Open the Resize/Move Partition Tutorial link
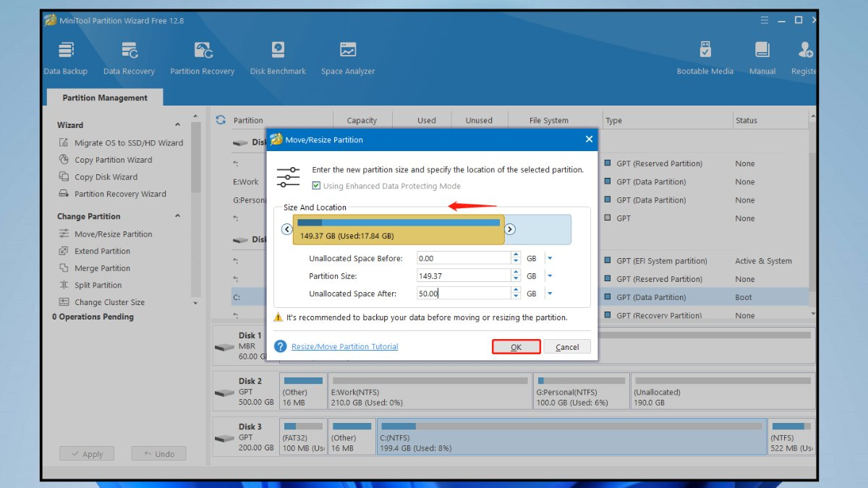 [x=344, y=346]
